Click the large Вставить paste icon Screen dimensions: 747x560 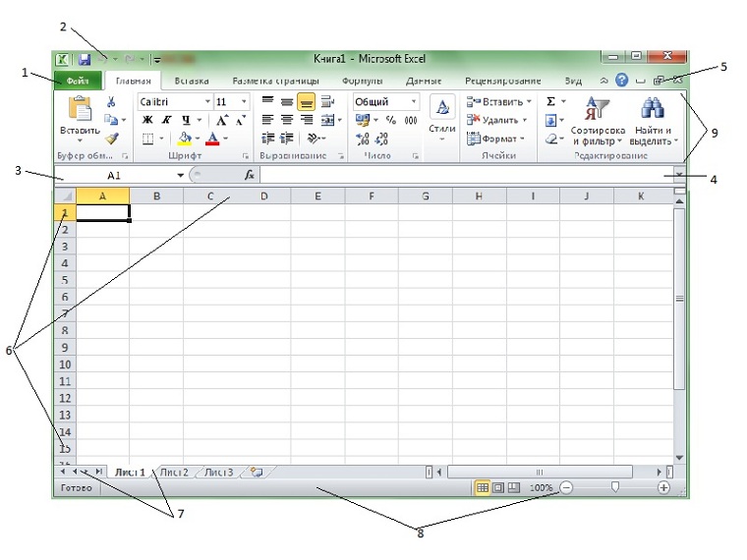80,108
